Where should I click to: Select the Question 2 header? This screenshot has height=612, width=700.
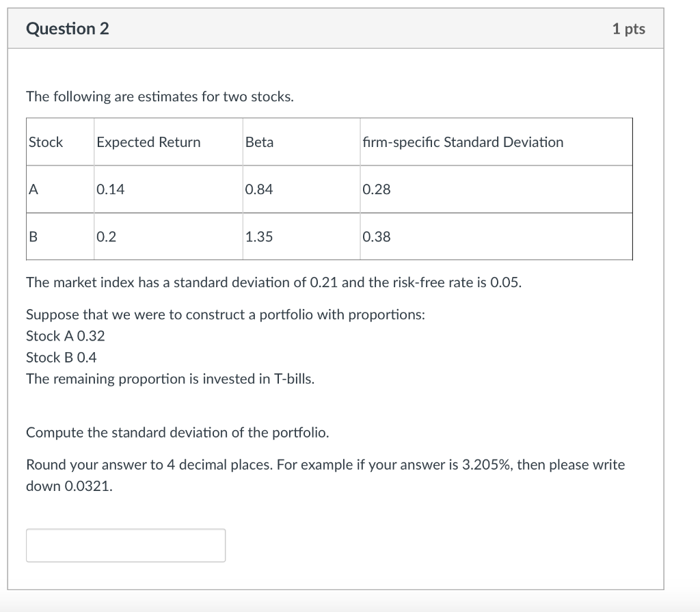point(67,29)
